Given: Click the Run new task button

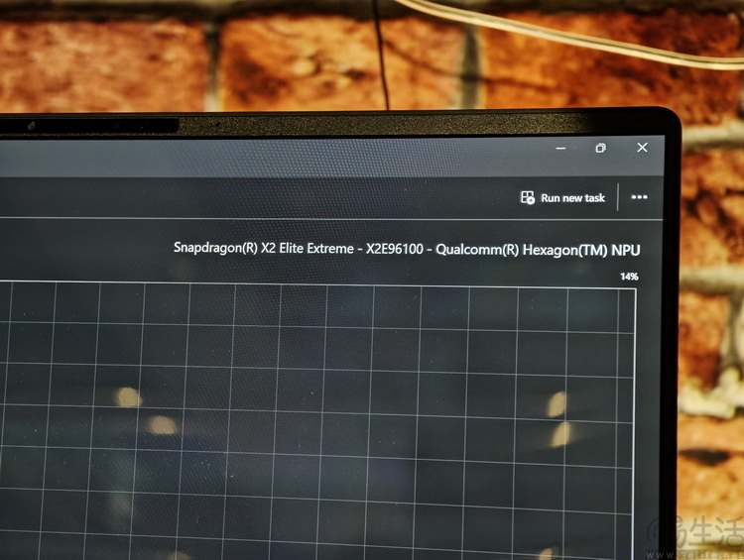Looking at the screenshot, I should [x=562, y=197].
